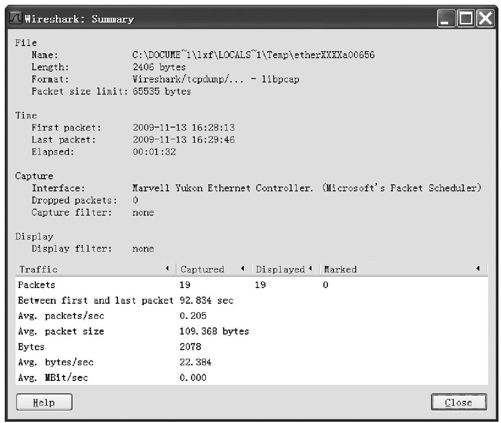This screenshot has width=501, height=423.
Task: Select the Avg. packets/sec row
Action: [x=252, y=316]
